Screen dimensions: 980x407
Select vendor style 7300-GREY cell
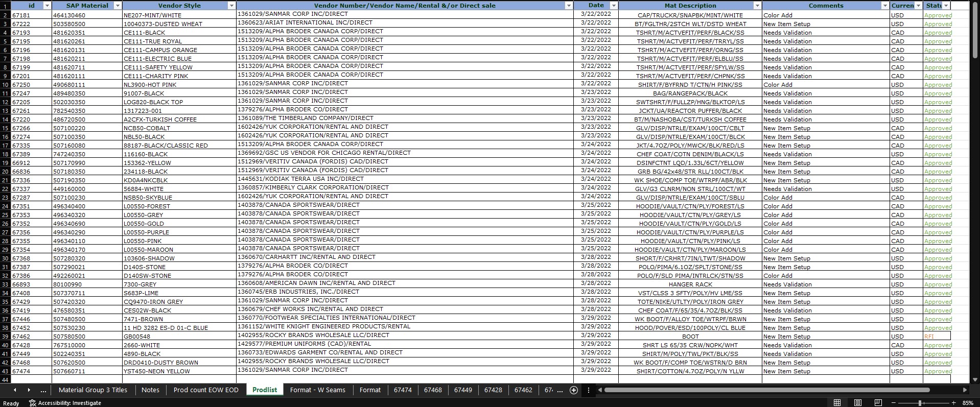click(179, 284)
